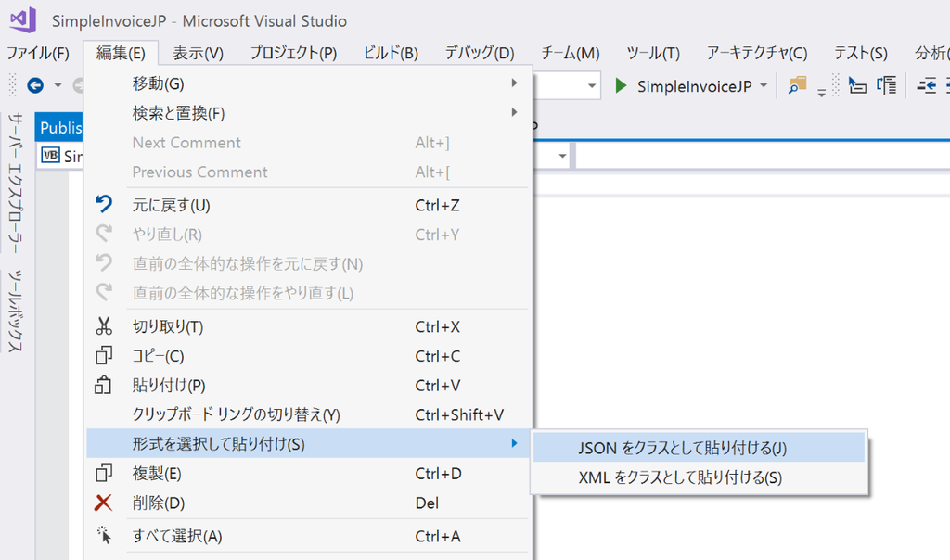Image resolution: width=950 pixels, height=560 pixels.
Task: Click the VB project icon in navigation bar
Action: [x=50, y=156]
